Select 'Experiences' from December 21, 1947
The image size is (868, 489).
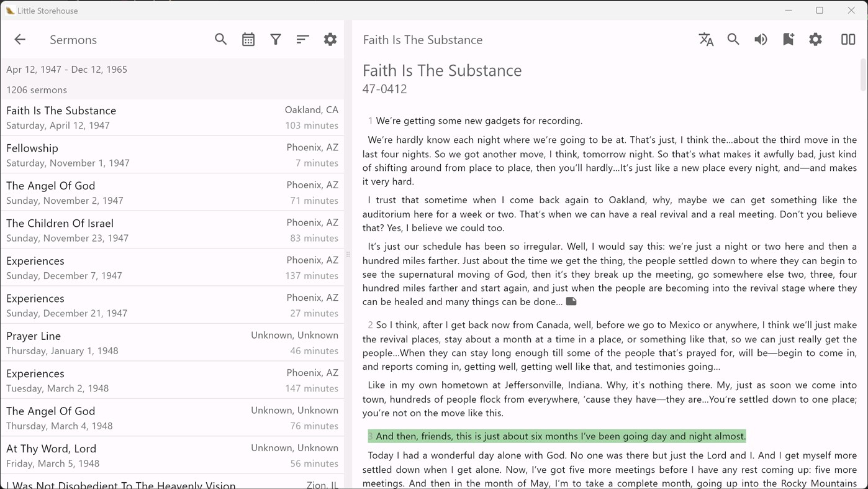tap(172, 305)
